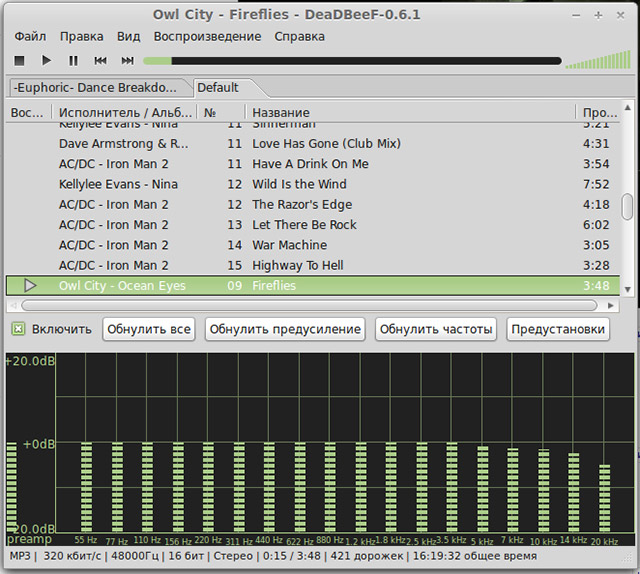This screenshot has width=640, height=574.
Task: Adjust the 2.5 kHz equalizer band
Action: pos(422,487)
